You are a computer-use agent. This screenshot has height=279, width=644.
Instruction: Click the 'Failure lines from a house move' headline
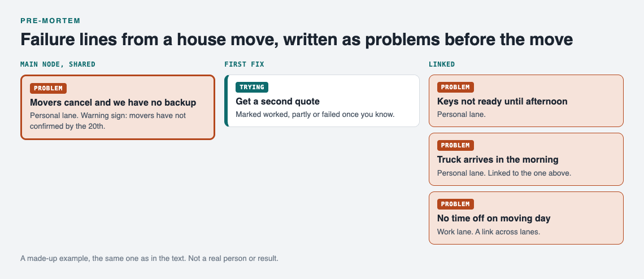[x=297, y=40]
